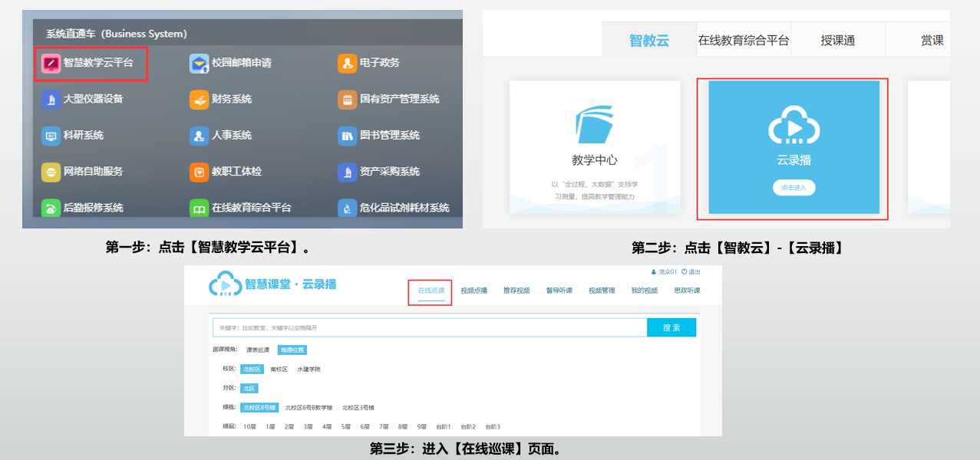Click the 电子政务 orange icon

tap(348, 63)
